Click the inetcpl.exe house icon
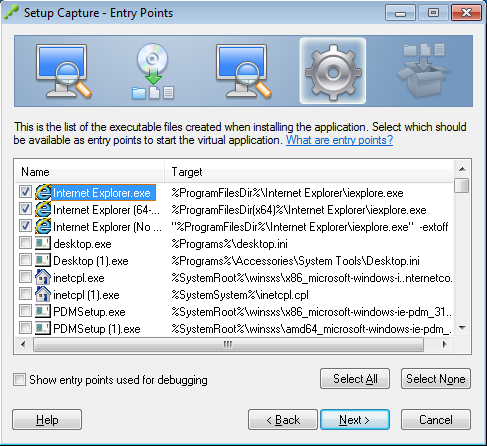 (x=43, y=278)
